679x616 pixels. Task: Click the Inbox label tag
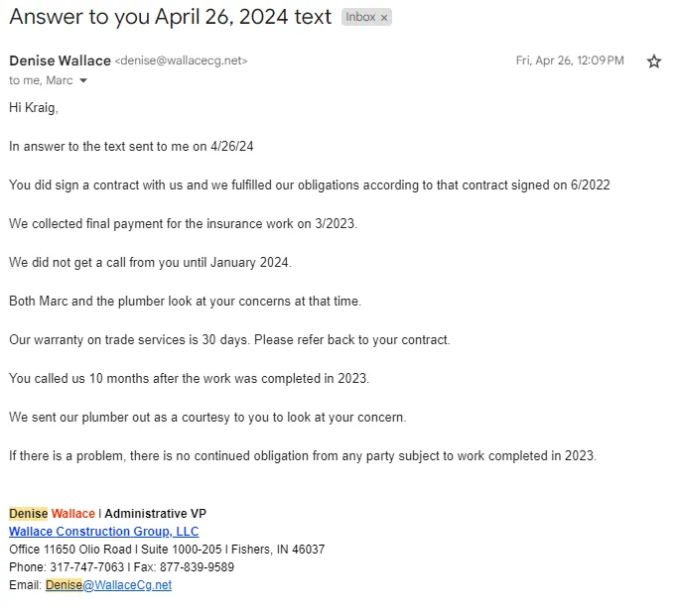point(359,18)
